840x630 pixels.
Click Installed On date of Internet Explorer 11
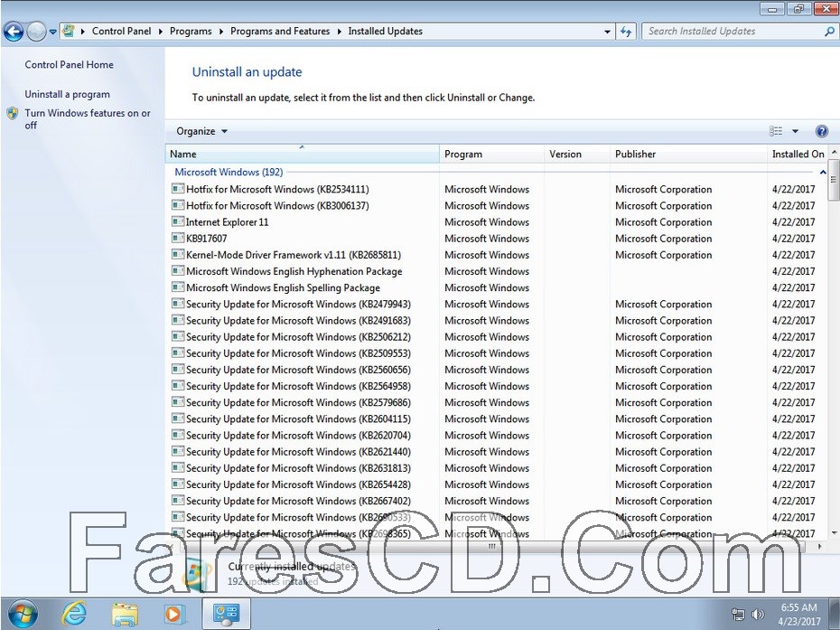click(x=793, y=222)
